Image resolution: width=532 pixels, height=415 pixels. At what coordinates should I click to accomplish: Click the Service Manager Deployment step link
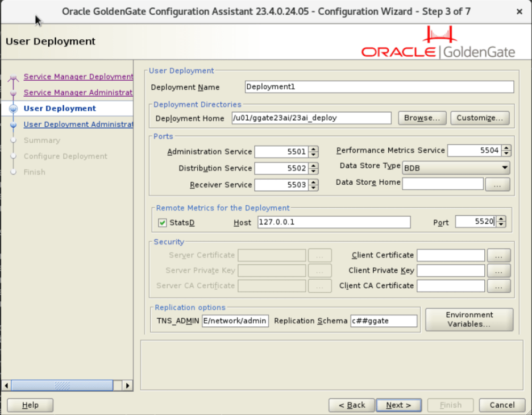click(x=78, y=77)
